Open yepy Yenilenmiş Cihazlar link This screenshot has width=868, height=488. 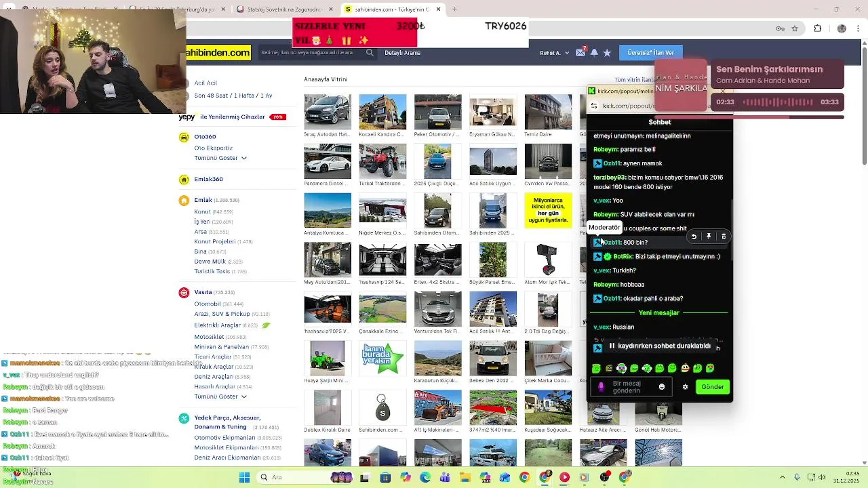pos(232,117)
